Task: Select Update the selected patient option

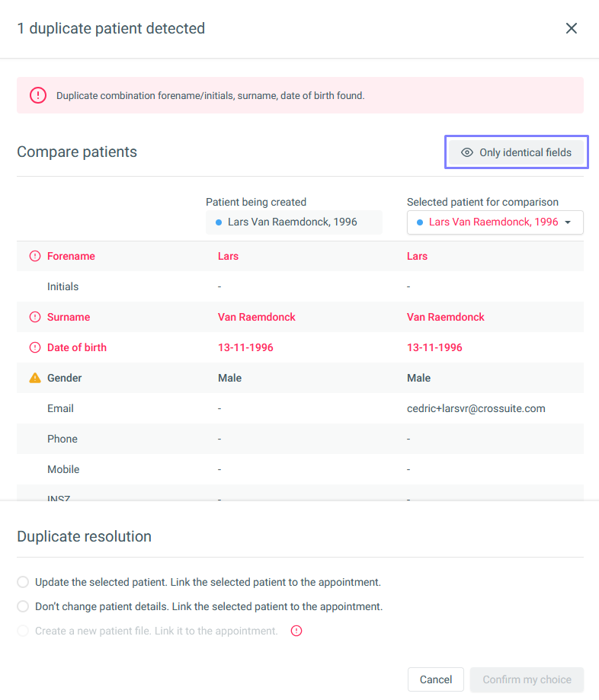Action: pos(23,582)
